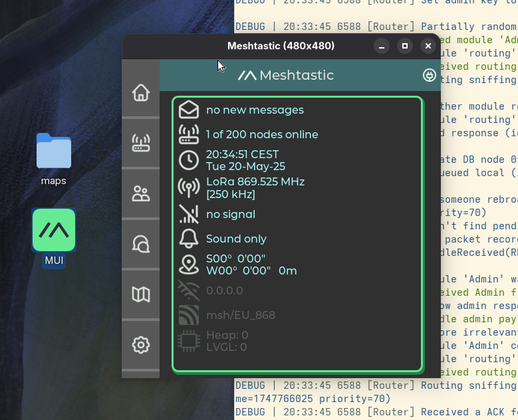Click the 'msh/EU_868' MQTT topic text
The width and height of the screenshot is (518, 420).
(x=241, y=315)
